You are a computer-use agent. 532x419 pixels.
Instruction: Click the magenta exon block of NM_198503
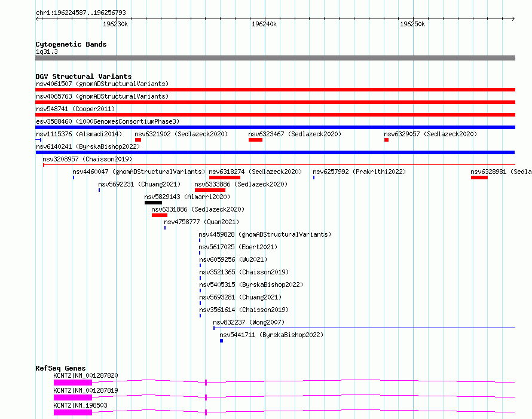(x=73, y=412)
